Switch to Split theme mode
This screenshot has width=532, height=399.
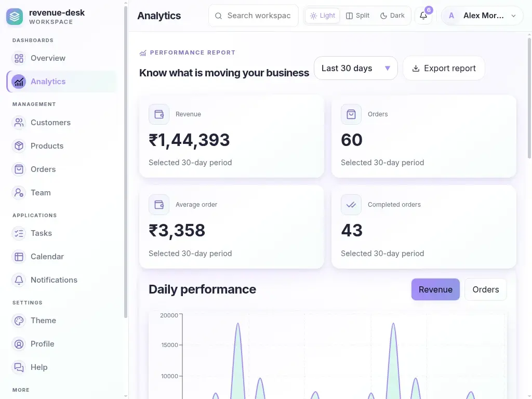357,16
